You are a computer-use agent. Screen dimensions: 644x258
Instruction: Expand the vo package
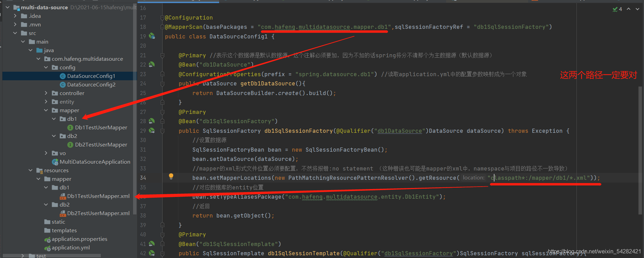point(46,153)
